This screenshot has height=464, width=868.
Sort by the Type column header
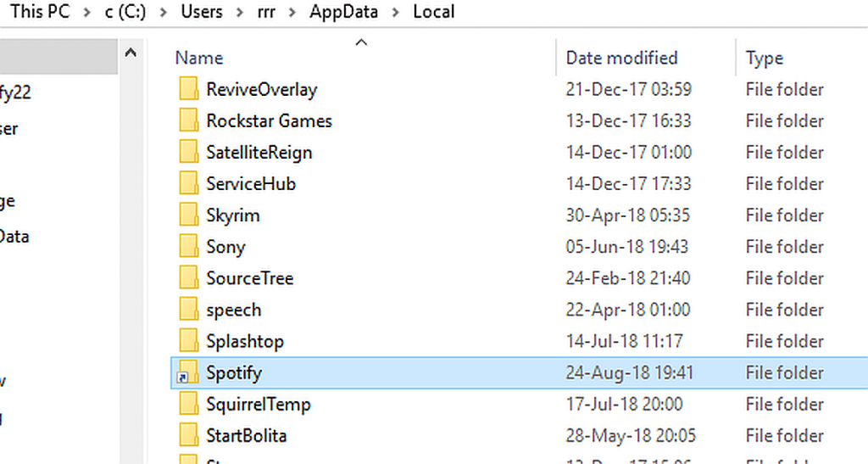(x=764, y=58)
